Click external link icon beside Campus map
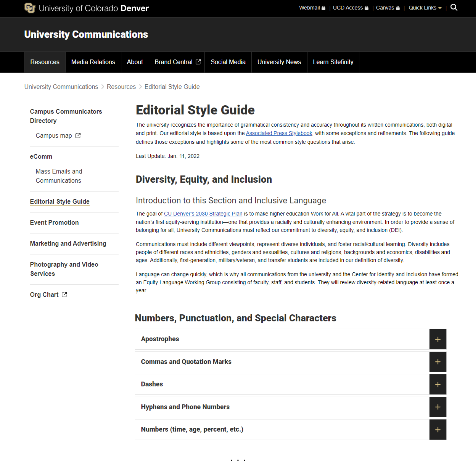This screenshot has width=476, height=476. (78, 136)
